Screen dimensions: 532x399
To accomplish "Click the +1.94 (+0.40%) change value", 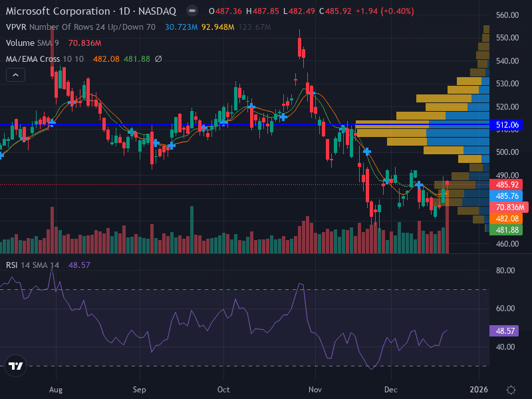I will tap(385, 11).
